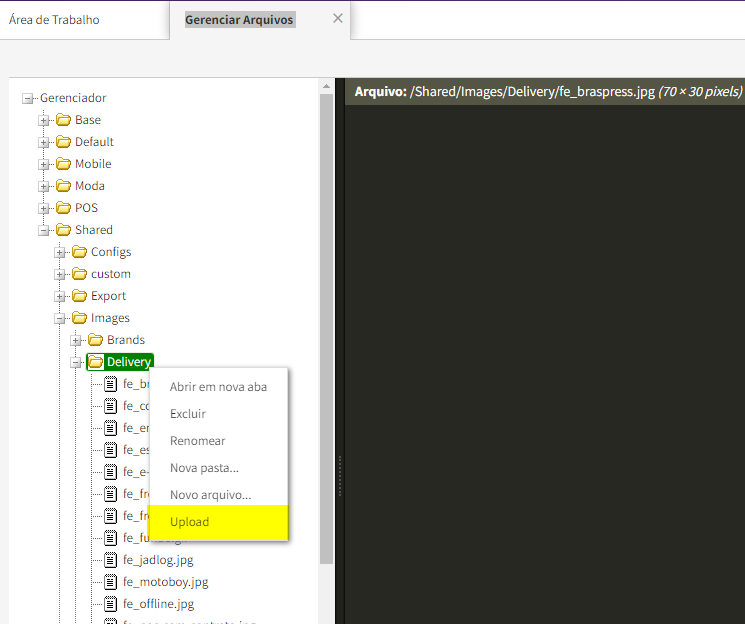This screenshot has width=745, height=624.
Task: Expand the POS folder
Action: coord(44,209)
